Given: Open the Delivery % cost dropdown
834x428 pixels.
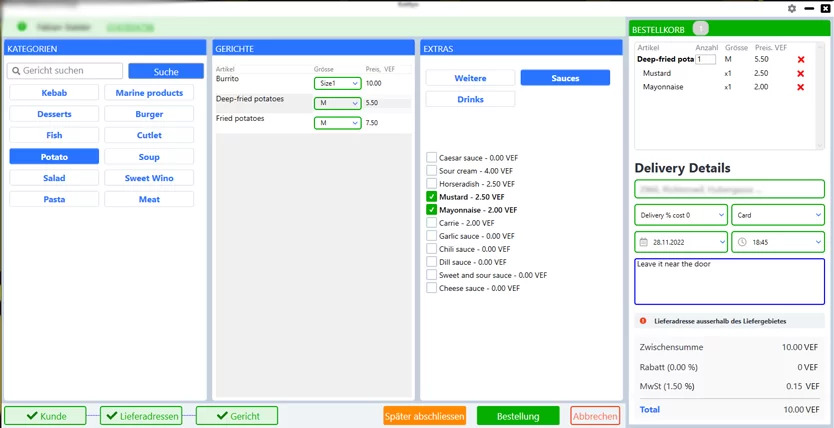Looking at the screenshot, I should (x=681, y=215).
